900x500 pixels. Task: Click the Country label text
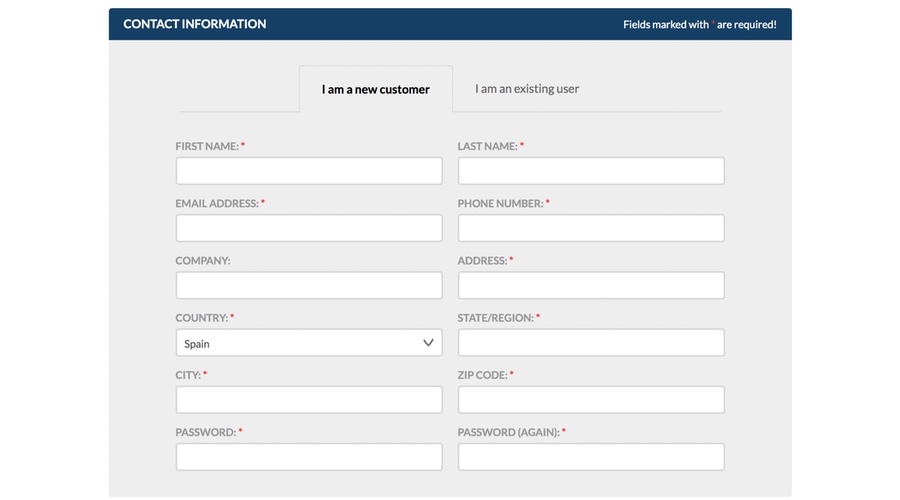[x=201, y=318]
